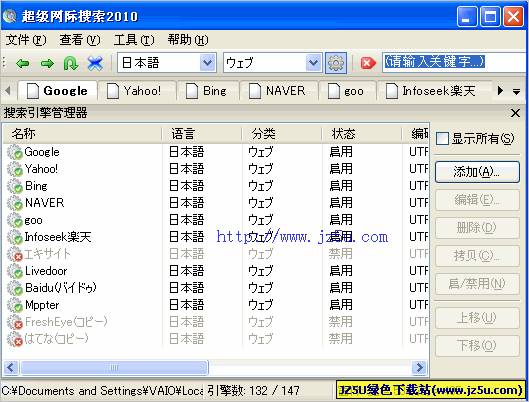This screenshot has height=402, width=529.
Task: Switch to the Yahoo! tab
Action: click(137, 91)
